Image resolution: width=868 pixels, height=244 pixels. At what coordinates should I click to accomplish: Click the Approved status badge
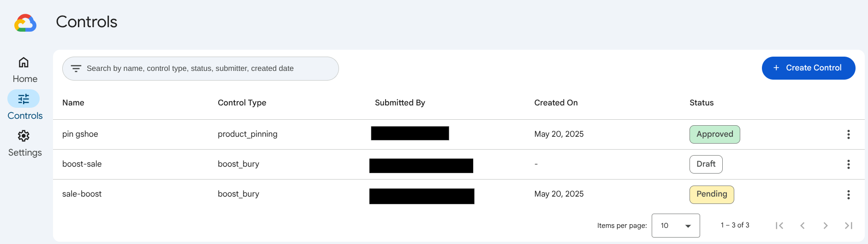pyautogui.click(x=714, y=134)
